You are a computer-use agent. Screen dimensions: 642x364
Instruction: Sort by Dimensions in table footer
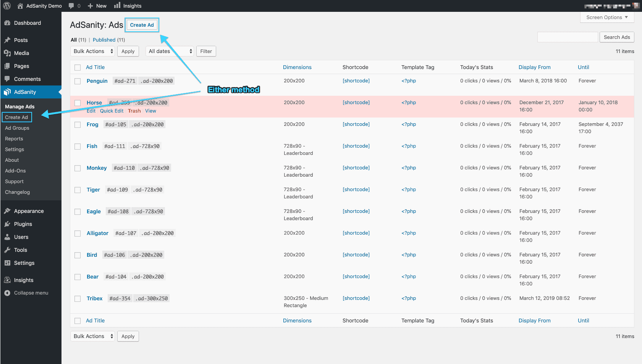click(297, 321)
